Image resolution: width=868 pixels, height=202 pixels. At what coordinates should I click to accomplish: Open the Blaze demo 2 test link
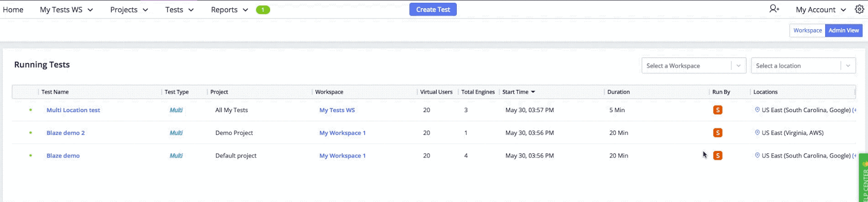pyautogui.click(x=66, y=133)
